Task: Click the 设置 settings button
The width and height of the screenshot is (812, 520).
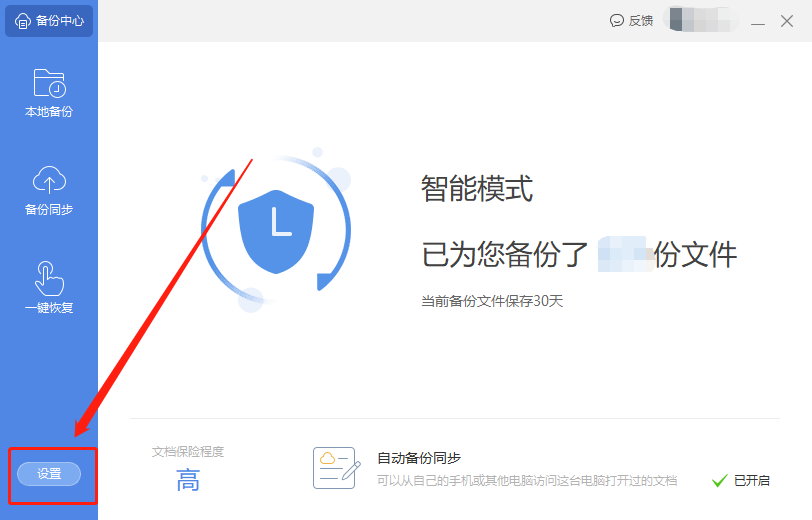Action: (x=49, y=474)
